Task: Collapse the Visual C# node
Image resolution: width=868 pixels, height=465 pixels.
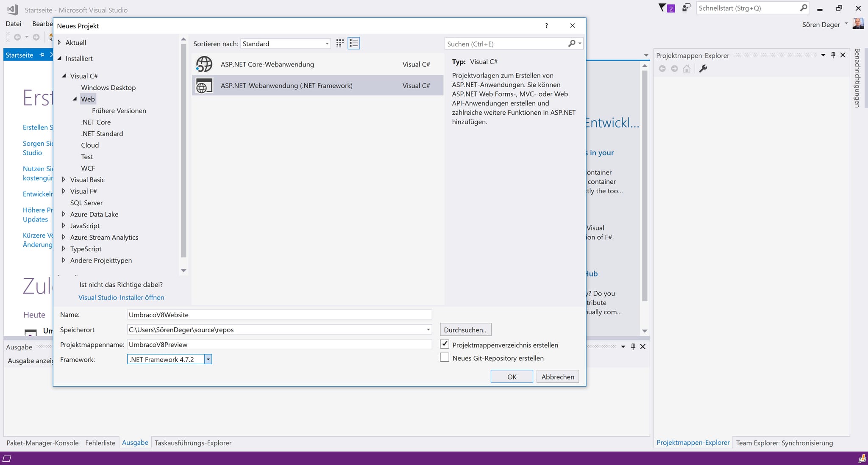Action: pos(64,76)
